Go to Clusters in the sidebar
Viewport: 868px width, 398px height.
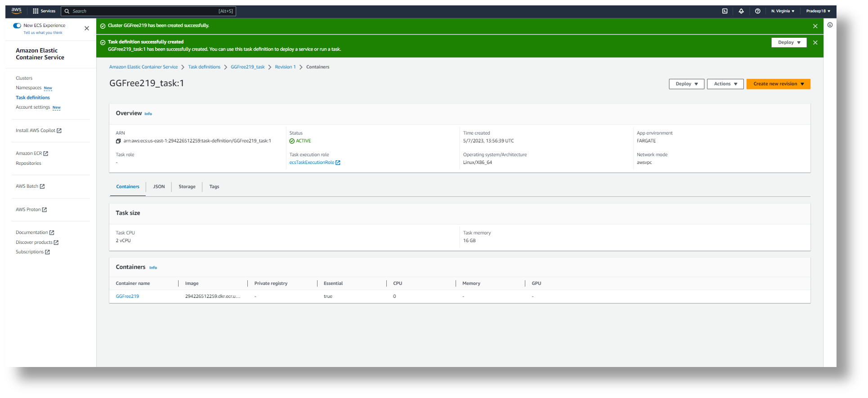point(24,78)
